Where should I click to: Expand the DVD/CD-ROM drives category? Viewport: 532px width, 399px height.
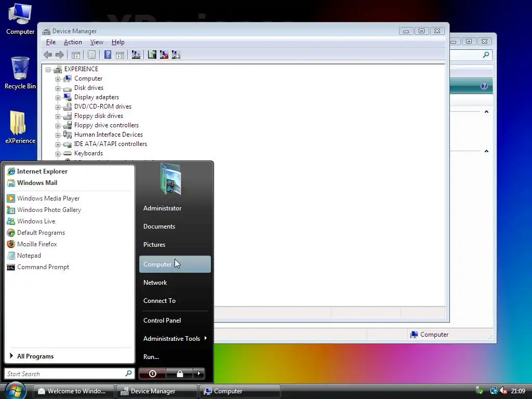tap(58, 107)
